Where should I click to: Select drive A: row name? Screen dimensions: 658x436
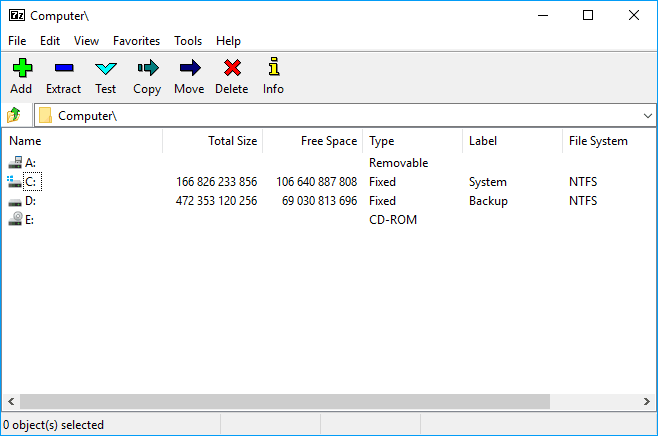(x=30, y=162)
